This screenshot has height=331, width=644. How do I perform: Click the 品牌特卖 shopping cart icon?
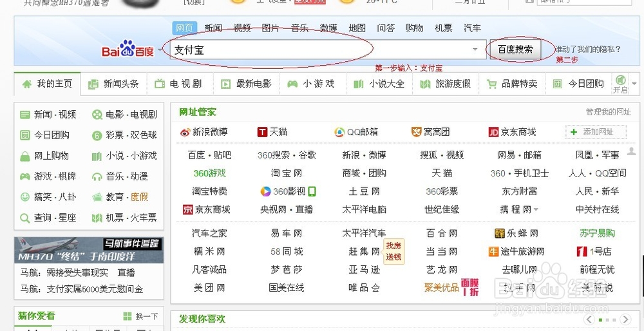pyautogui.click(x=491, y=84)
